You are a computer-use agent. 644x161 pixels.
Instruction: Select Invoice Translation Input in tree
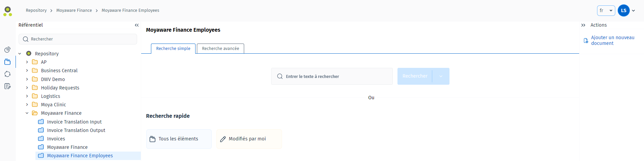(74, 122)
